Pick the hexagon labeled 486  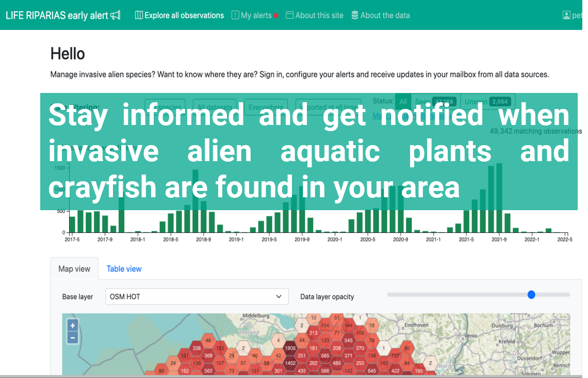(337, 363)
